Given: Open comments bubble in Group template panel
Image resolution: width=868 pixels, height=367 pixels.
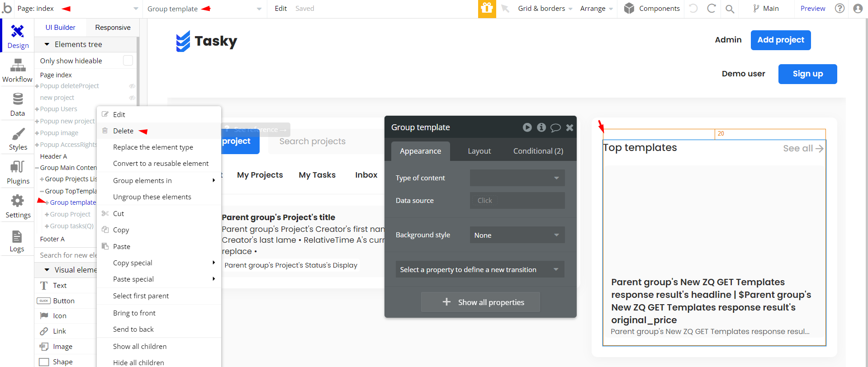Looking at the screenshot, I should [555, 128].
